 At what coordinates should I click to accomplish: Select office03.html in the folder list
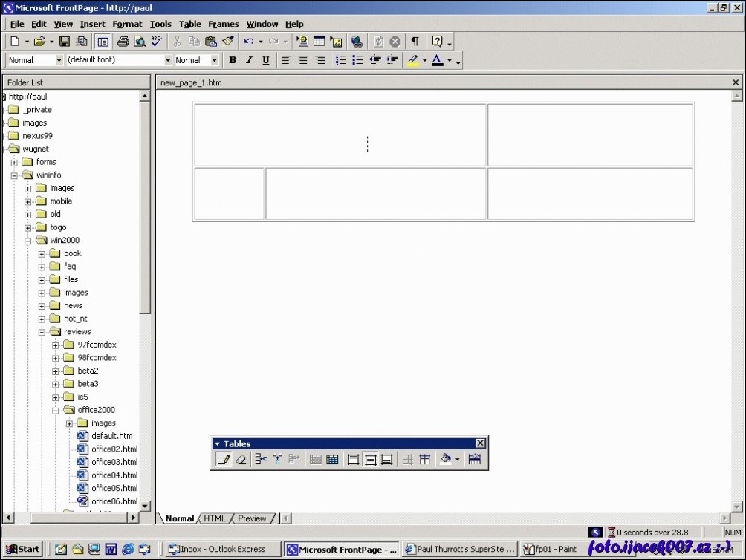(114, 462)
